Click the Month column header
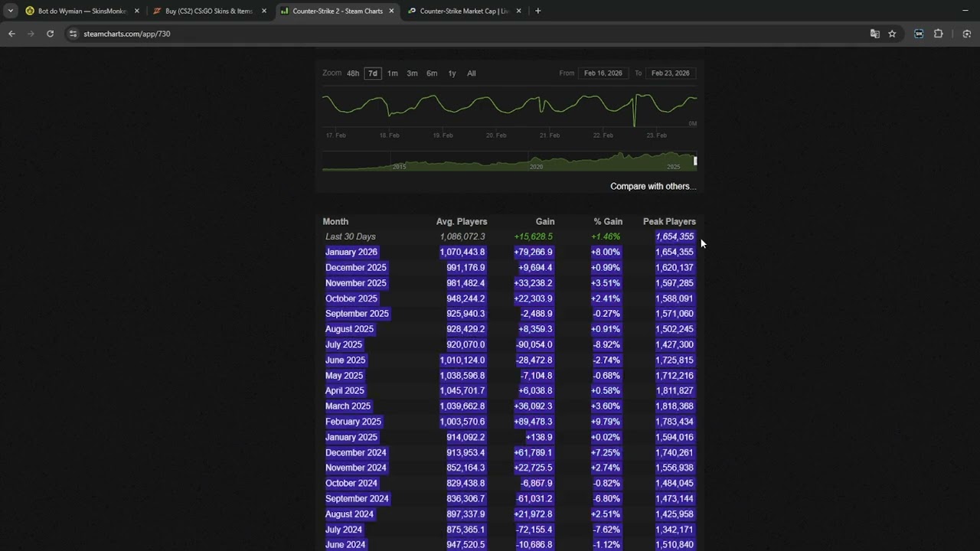The width and height of the screenshot is (980, 551). click(335, 222)
